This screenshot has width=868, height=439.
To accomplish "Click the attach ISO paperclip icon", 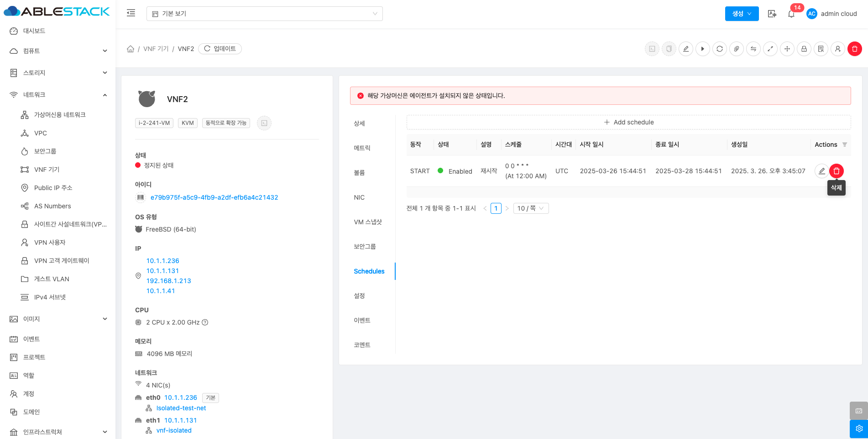I will pos(737,49).
